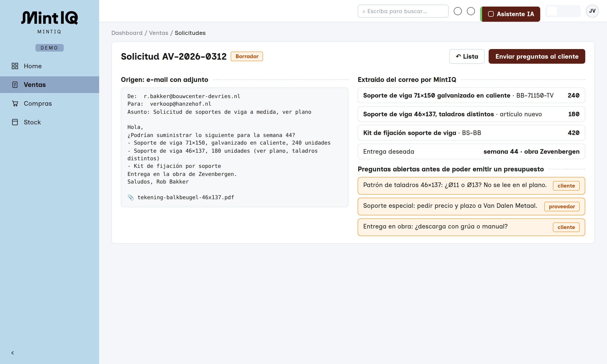The image size is (607, 364).
Task: Select row Kit de fijación BS-BB
Action: pos(471,133)
